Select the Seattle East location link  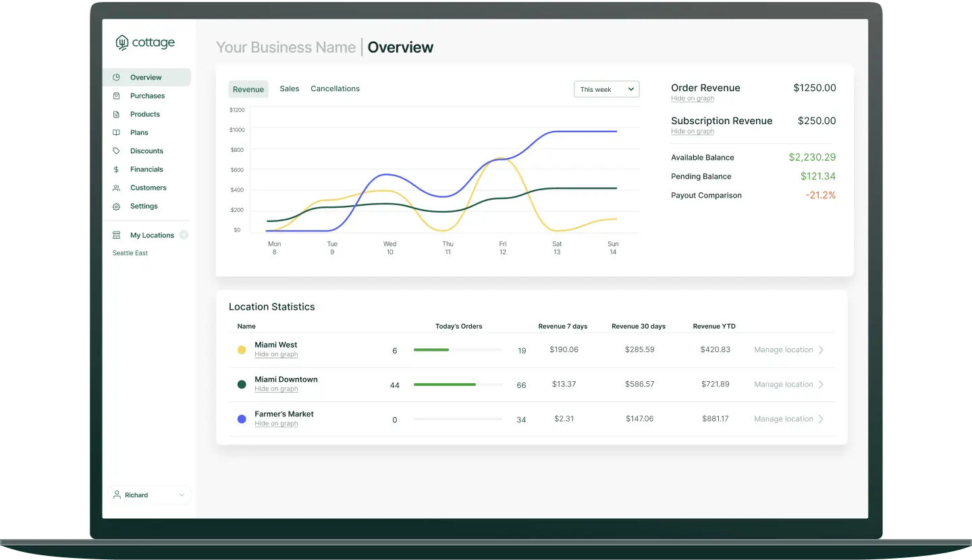[130, 253]
